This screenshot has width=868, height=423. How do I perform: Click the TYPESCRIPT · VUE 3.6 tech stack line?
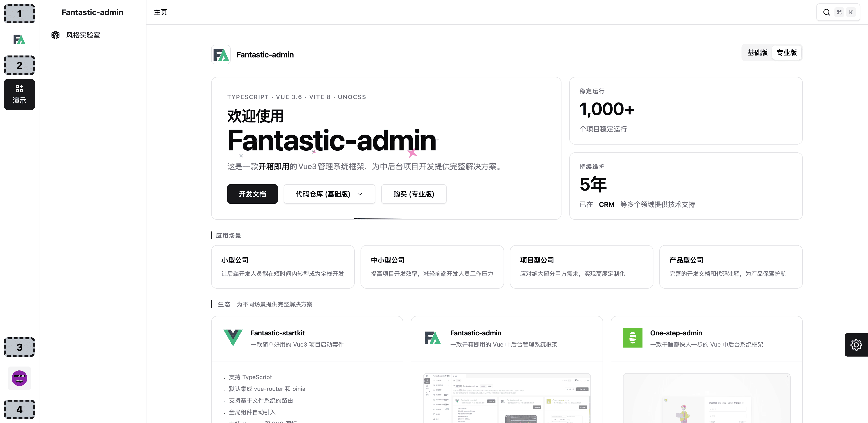[x=297, y=97]
